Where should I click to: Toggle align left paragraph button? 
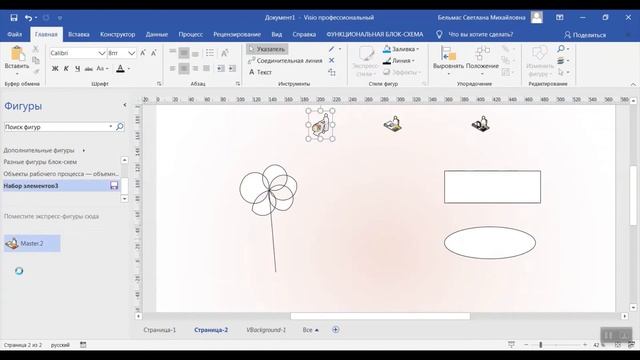[173, 69]
